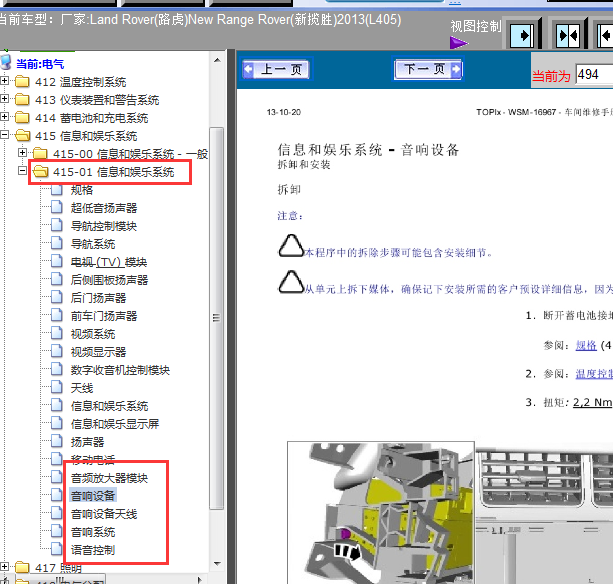Select the 音响设备 tree item
Image resolution: width=613 pixels, height=584 pixels.
[93, 496]
